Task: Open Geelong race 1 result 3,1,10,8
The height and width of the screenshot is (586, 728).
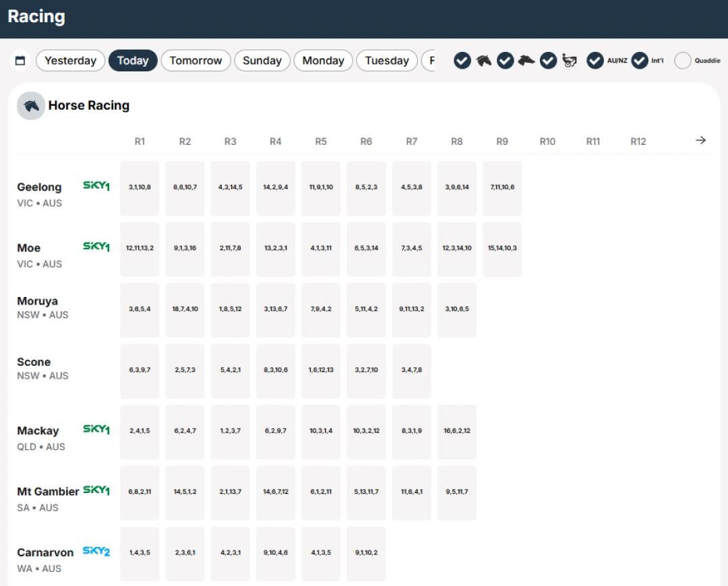Action: [x=140, y=189]
